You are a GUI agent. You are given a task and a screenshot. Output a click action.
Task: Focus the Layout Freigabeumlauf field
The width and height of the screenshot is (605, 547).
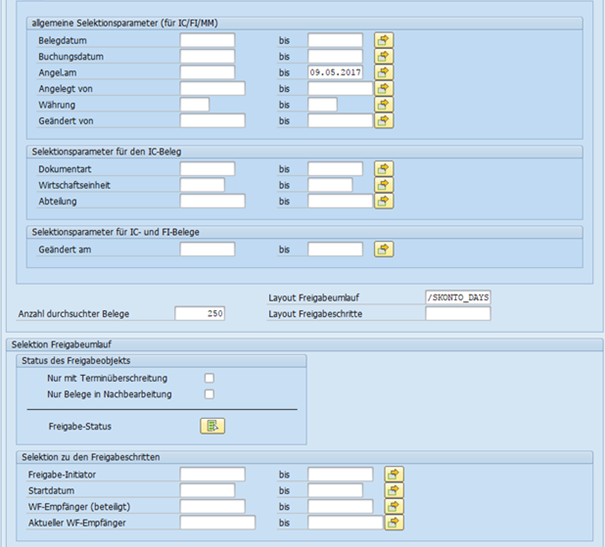click(458, 298)
